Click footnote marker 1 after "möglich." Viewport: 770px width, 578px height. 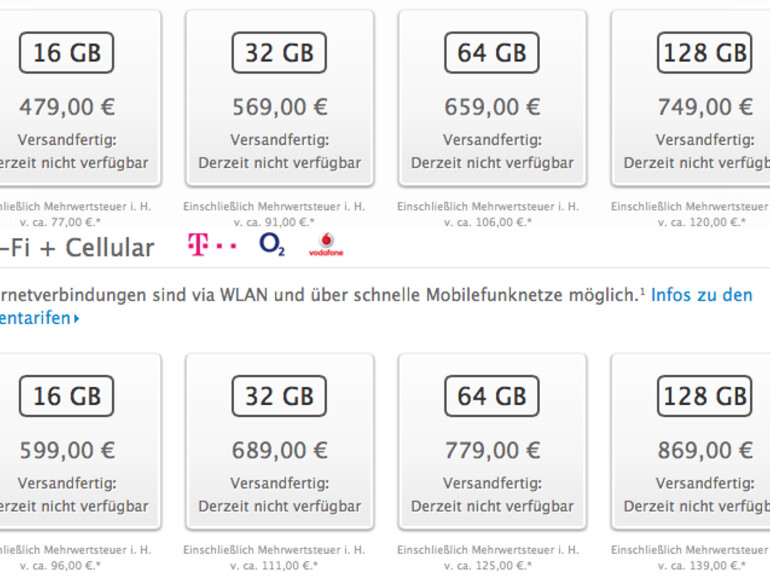point(642,291)
